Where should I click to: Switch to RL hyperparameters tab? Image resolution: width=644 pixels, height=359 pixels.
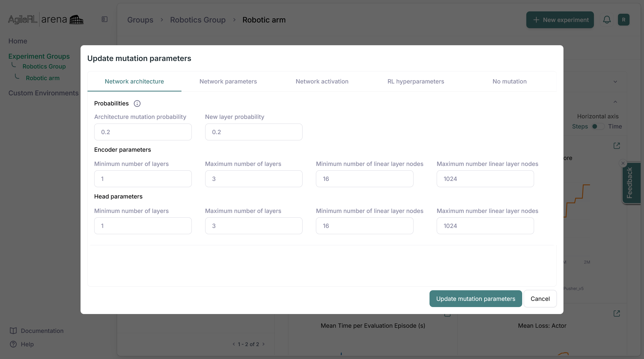coord(416,81)
